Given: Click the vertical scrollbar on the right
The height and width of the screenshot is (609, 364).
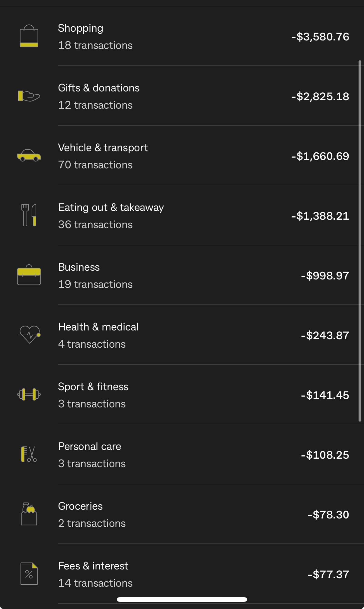Looking at the screenshot, I should 360,241.
